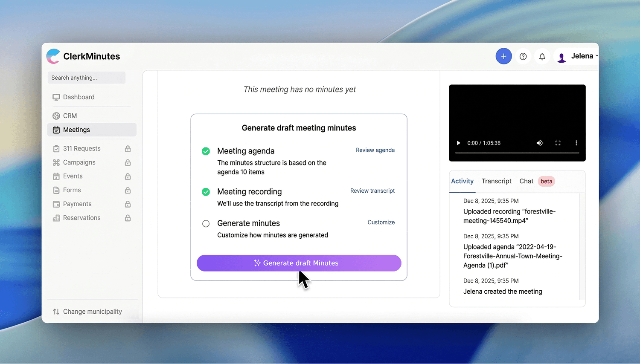This screenshot has height=364, width=640.
Task: Mute the video with the speaker icon
Action: (539, 143)
